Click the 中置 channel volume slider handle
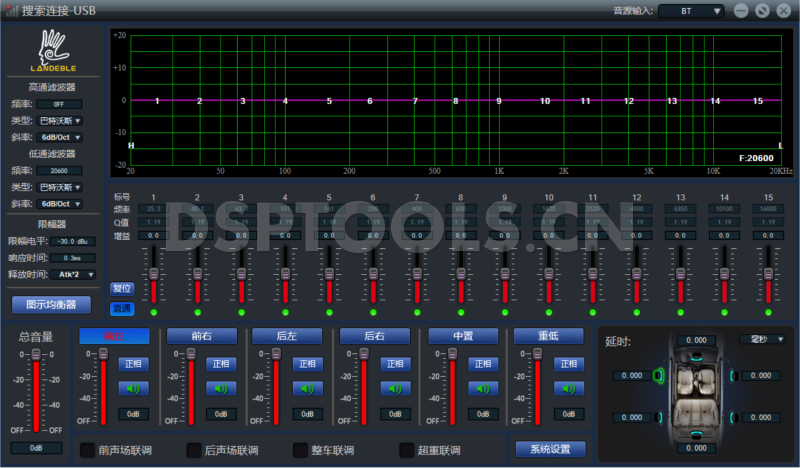The height and width of the screenshot is (468, 800). tap(452, 354)
